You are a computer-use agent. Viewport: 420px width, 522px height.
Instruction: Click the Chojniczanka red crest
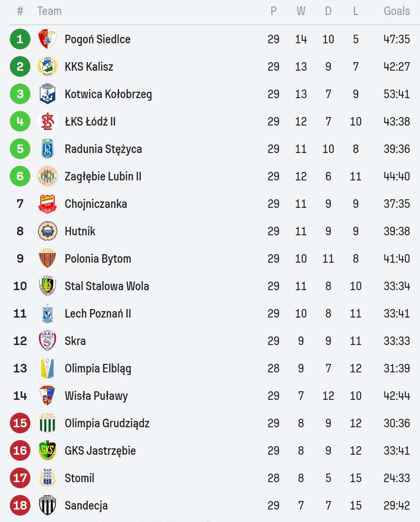click(47, 204)
